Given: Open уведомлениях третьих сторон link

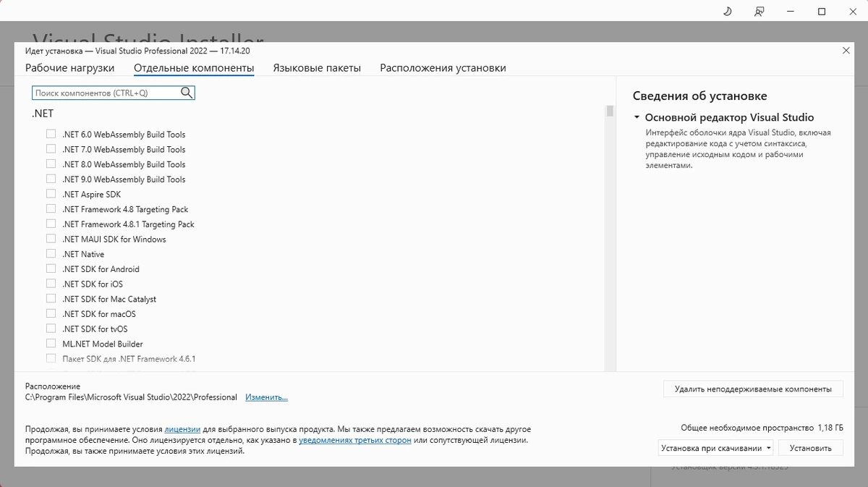Looking at the screenshot, I should tap(355, 440).
